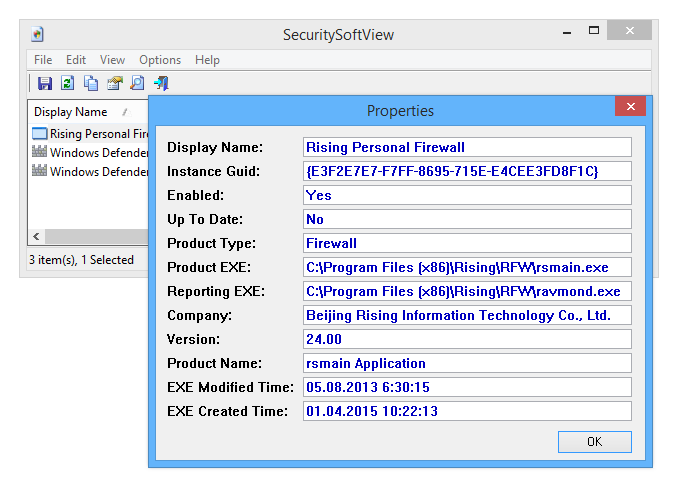
Task: Click the Find toolbar icon
Action: tap(138, 83)
